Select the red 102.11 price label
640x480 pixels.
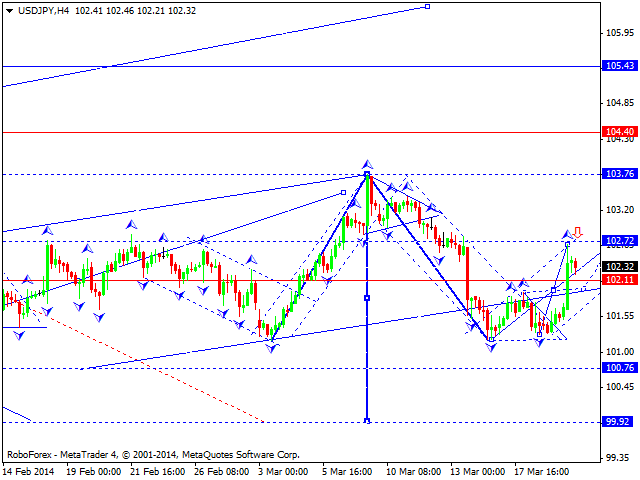click(620, 280)
